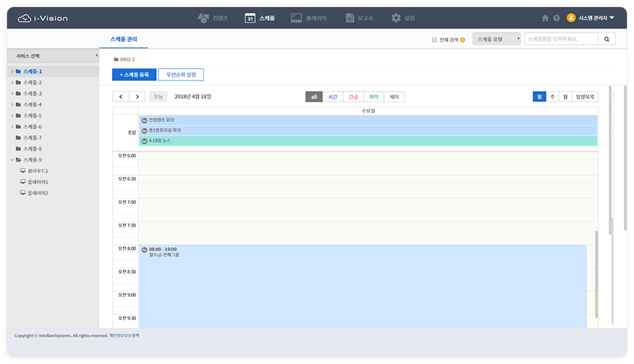Viewport: 634px width, 364px height.
Task: Switch to day view 일
Action: (x=539, y=97)
